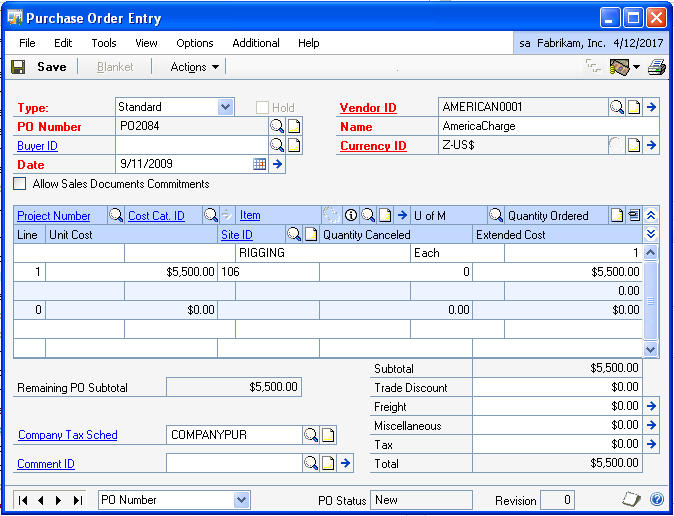Open the View menu
The image size is (674, 516).
click(146, 43)
